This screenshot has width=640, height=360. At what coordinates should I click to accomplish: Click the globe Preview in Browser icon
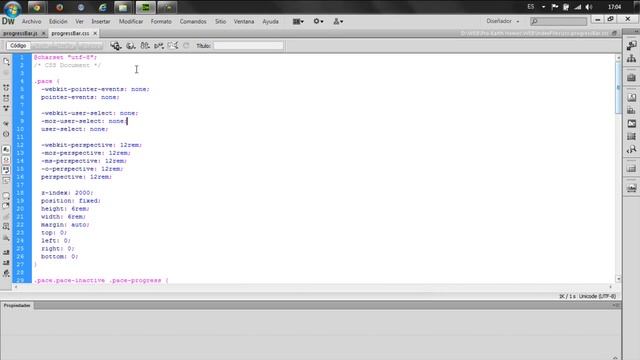[131, 46]
